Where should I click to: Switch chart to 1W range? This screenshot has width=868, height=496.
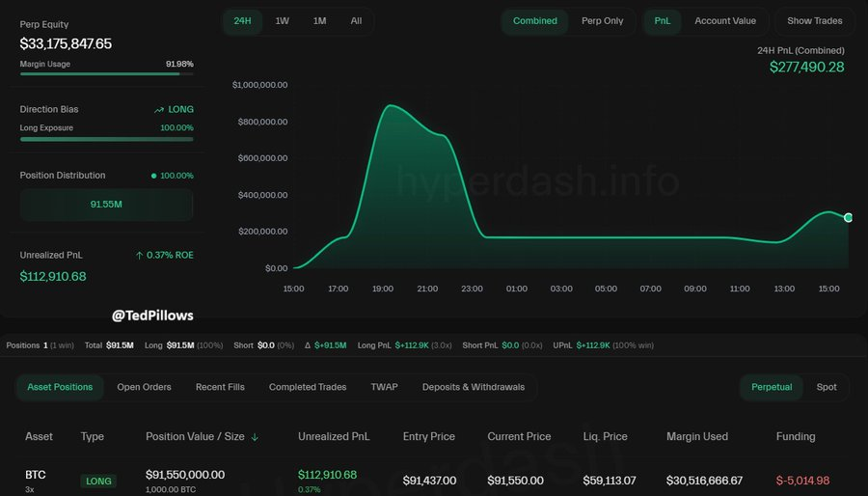pyautogui.click(x=282, y=21)
